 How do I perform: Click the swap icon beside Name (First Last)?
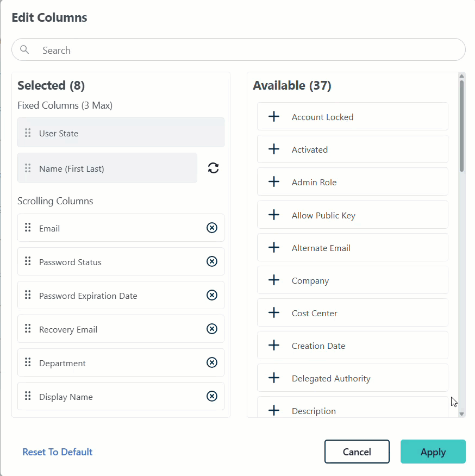(x=214, y=168)
